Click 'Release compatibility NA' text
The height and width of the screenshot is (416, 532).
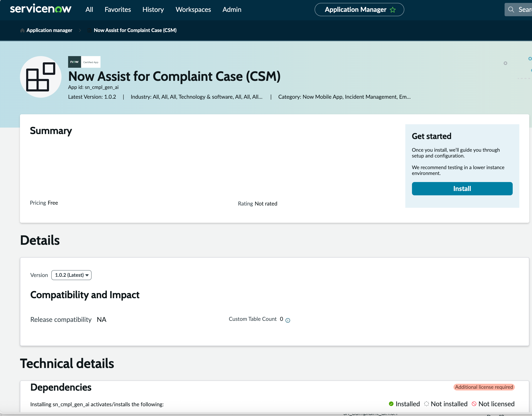coord(68,320)
